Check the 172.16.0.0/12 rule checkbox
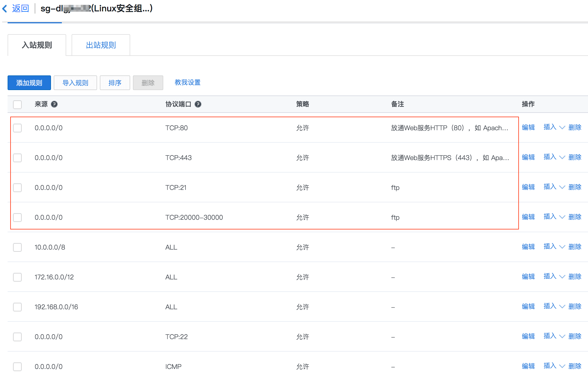The image size is (588, 376). coord(17,277)
